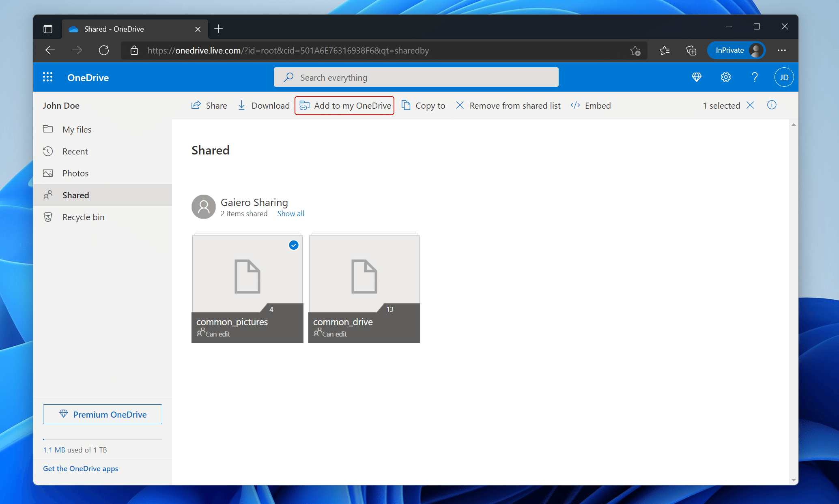Open My files section
839x504 pixels.
tap(77, 129)
